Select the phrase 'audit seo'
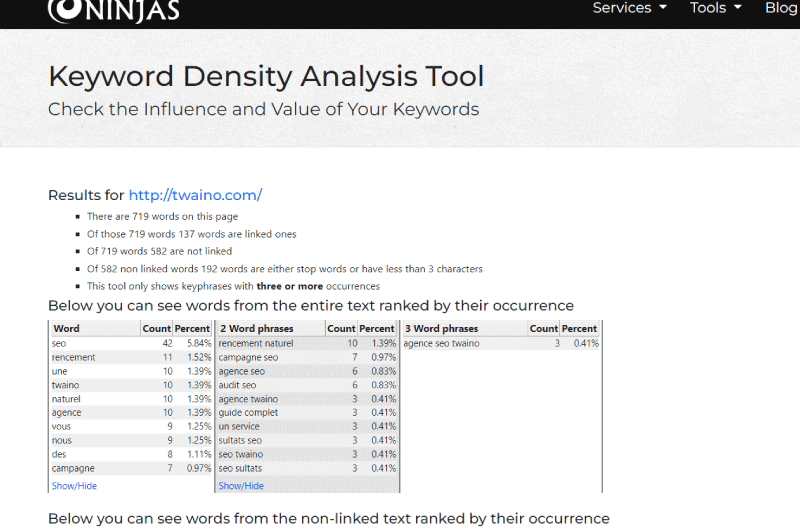 [x=237, y=385]
